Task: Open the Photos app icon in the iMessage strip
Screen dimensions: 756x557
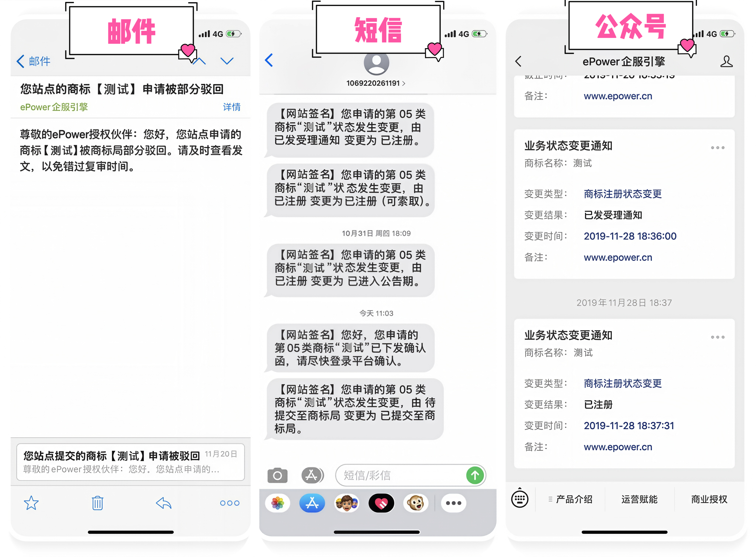Action: point(278,503)
